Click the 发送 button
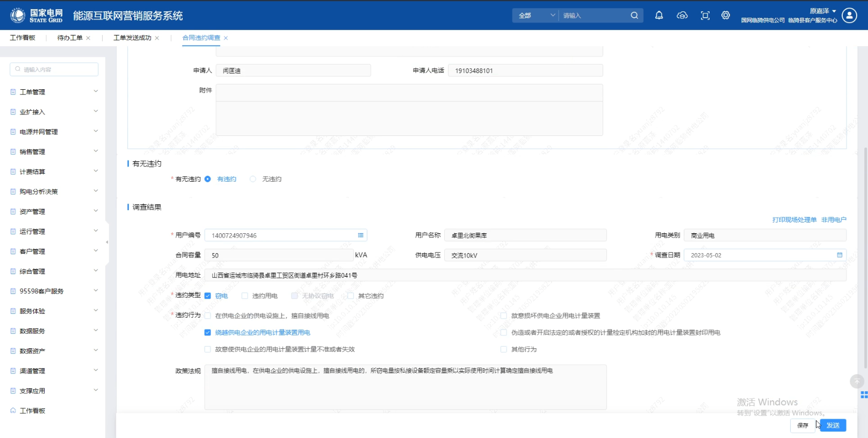This screenshot has height=438, width=868. (833, 425)
